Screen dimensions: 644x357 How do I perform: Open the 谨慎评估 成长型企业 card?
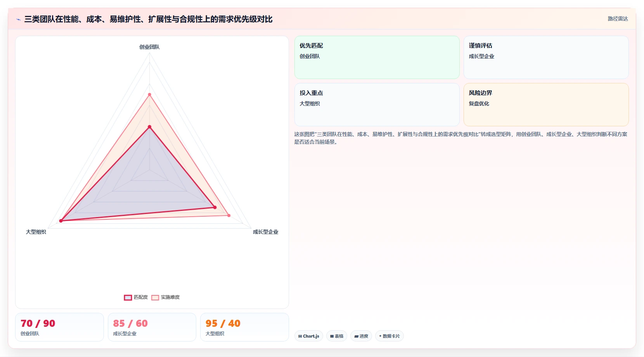click(x=546, y=57)
